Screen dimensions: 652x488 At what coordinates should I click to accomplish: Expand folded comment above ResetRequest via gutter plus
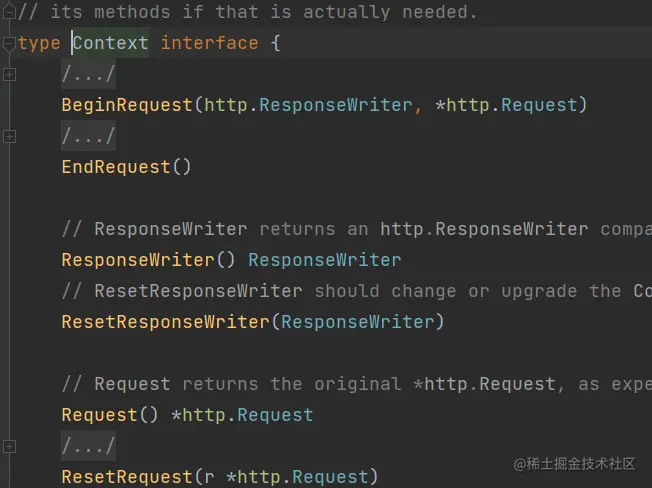(9, 446)
